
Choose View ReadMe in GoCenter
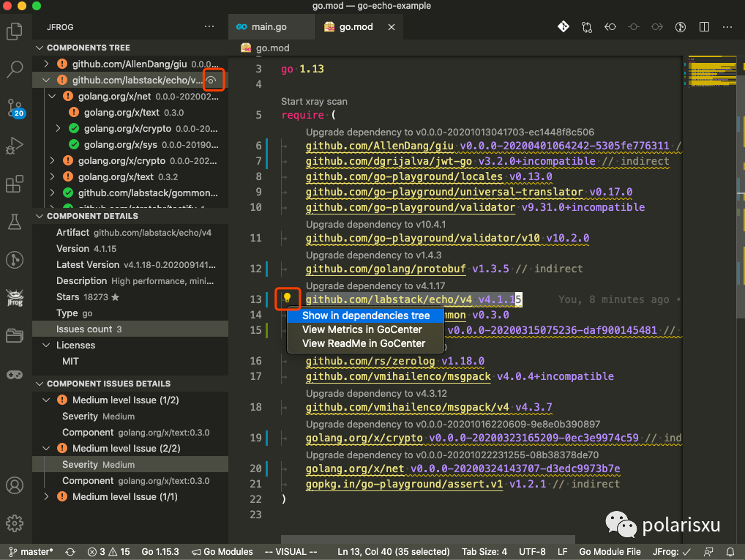(365, 343)
